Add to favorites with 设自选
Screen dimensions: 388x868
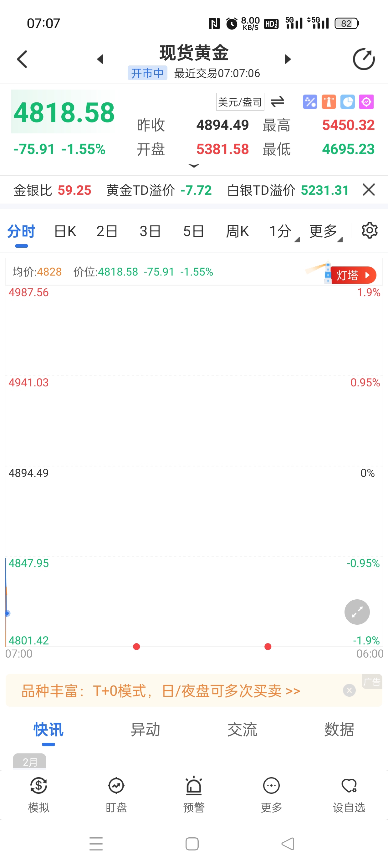click(x=349, y=793)
